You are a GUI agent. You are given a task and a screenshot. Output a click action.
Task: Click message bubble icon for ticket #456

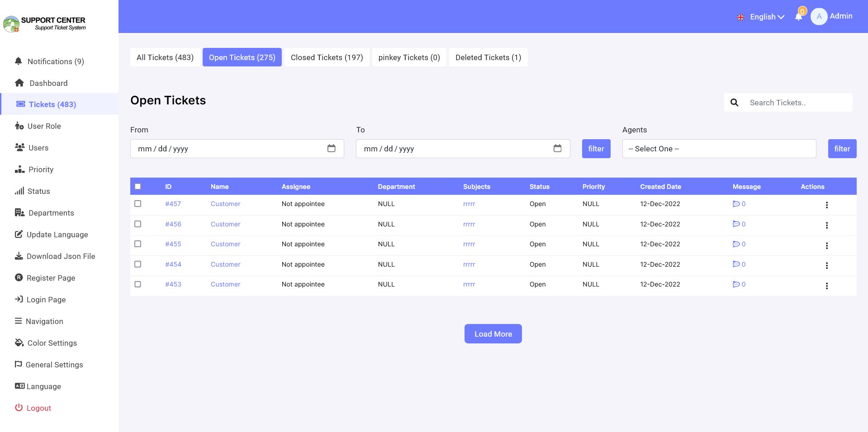click(736, 224)
